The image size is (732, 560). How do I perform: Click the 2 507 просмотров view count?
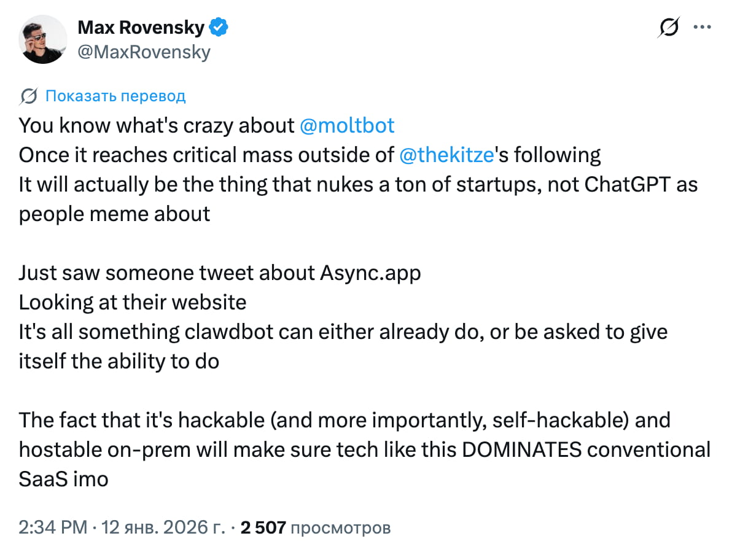[x=316, y=527]
